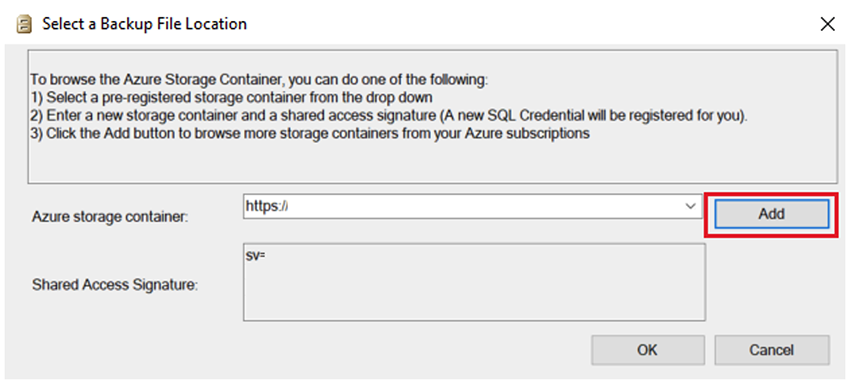Click inside the Shared Access Signature box
850x384 pixels.
(474, 282)
